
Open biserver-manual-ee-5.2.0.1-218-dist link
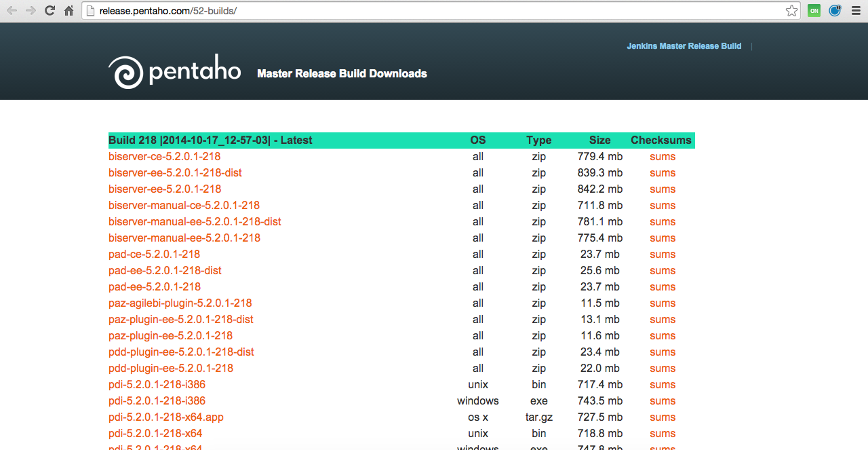(x=195, y=222)
